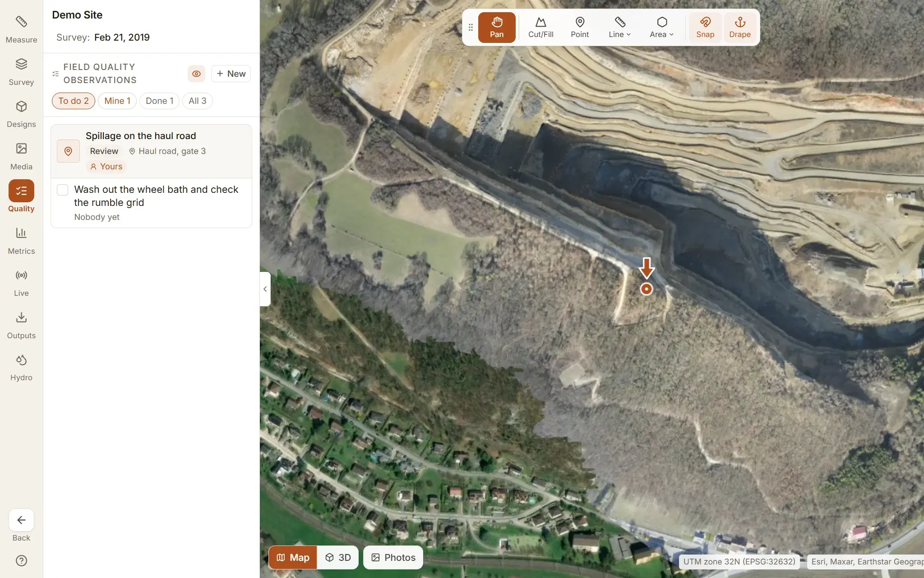
Task: Open the Media section
Action: click(21, 156)
